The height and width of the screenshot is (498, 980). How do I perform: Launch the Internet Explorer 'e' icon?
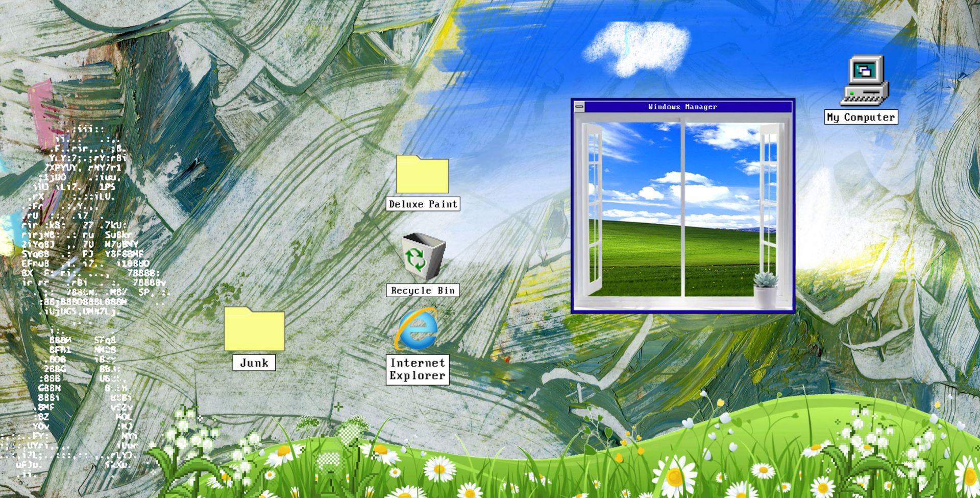(x=417, y=329)
